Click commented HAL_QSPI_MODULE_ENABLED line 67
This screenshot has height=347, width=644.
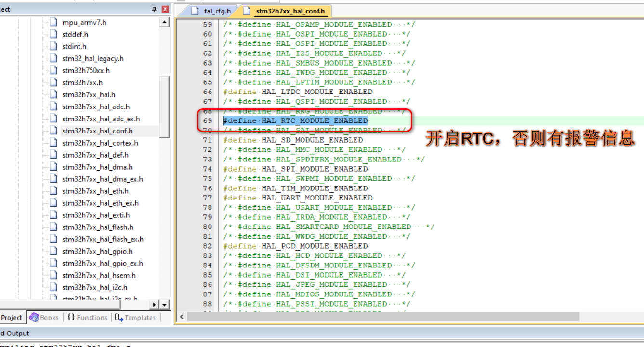pos(317,101)
